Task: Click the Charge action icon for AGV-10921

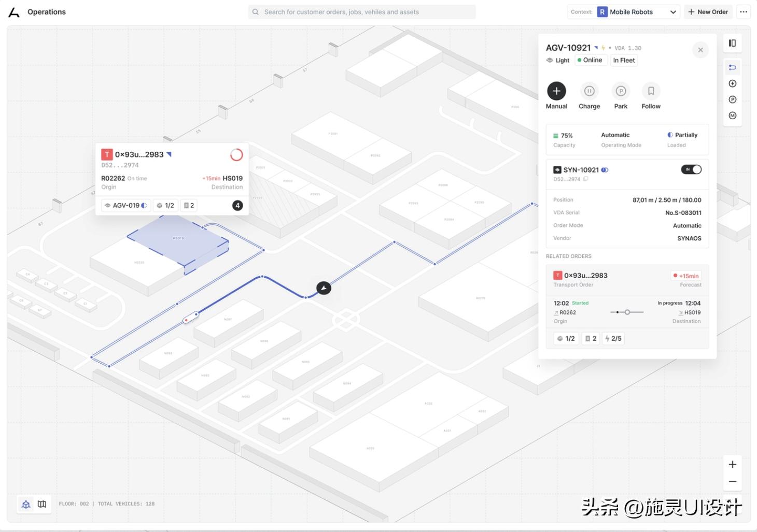Action: click(x=590, y=91)
